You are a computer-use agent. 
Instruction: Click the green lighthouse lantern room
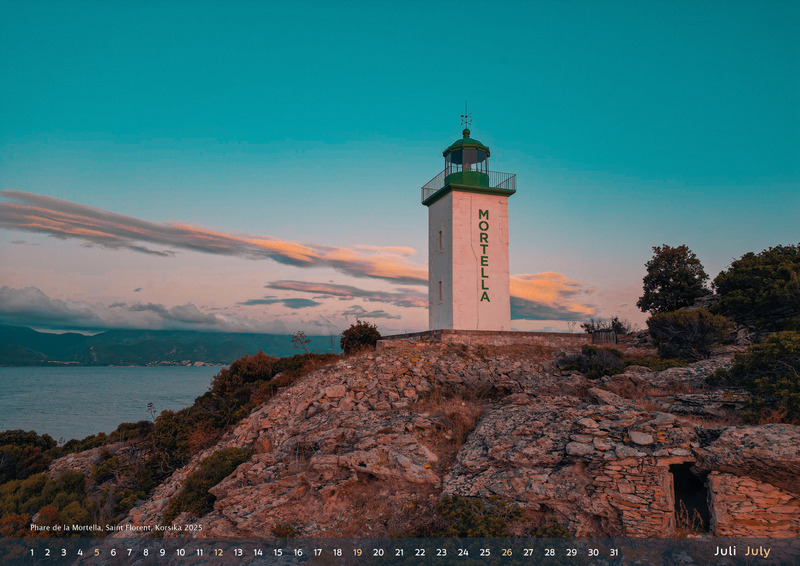[x=467, y=162]
